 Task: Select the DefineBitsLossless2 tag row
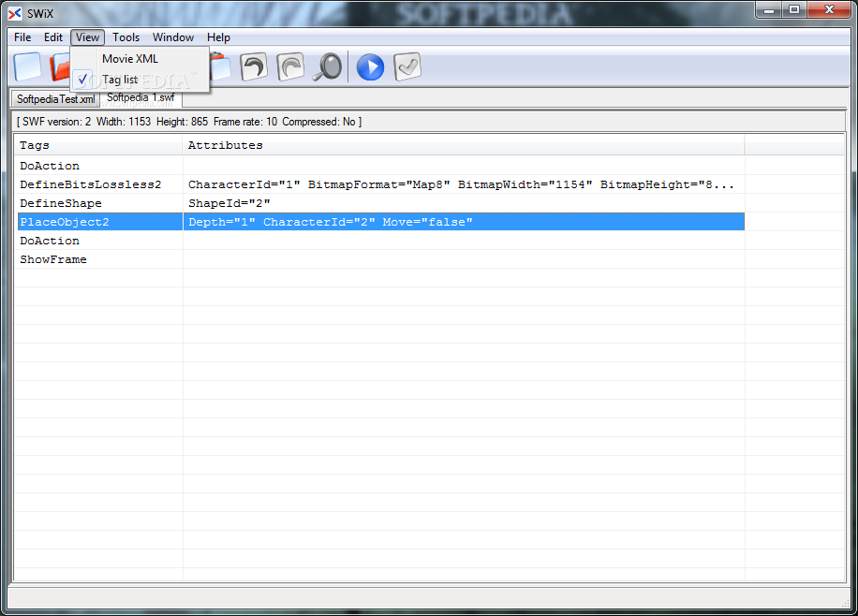tap(380, 184)
